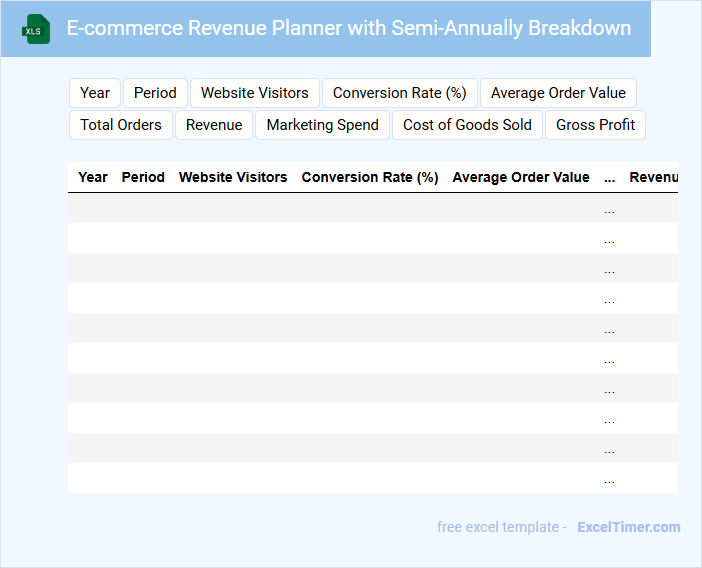This screenshot has height=568, width=702.
Task: Select the Year tag button
Action: (95, 93)
